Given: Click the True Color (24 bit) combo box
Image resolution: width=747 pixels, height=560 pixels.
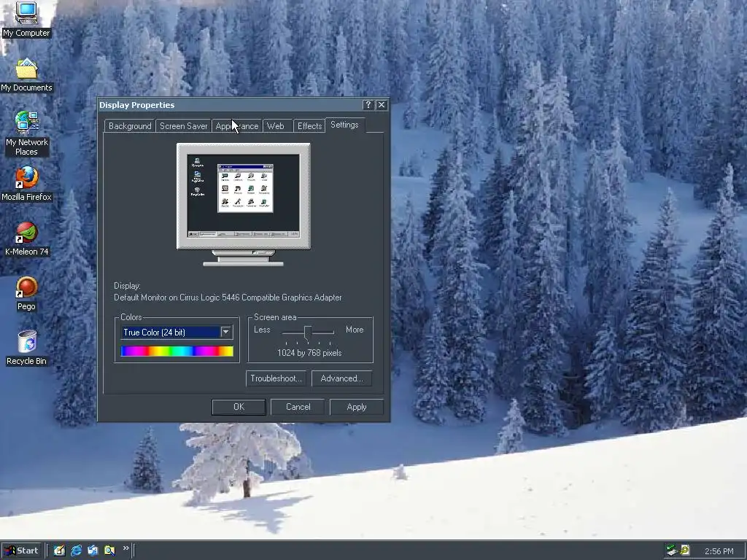Looking at the screenshot, I should 177,332.
